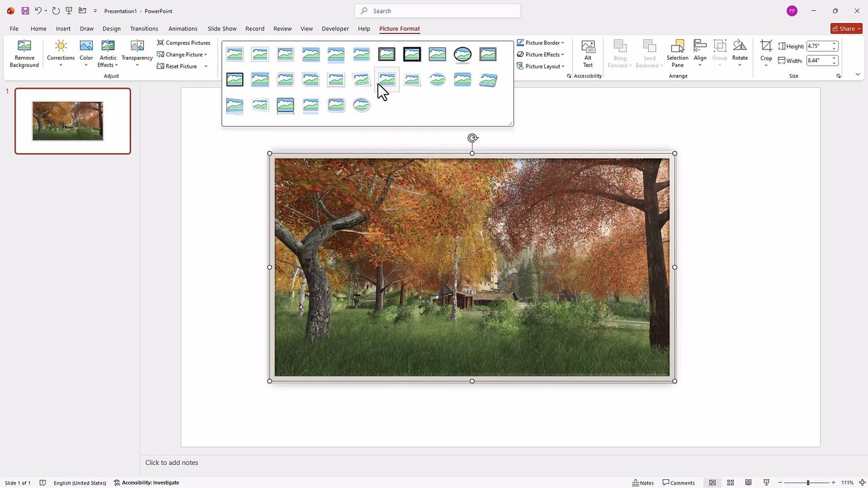Click the Share button
The image size is (868, 488).
coord(846,28)
